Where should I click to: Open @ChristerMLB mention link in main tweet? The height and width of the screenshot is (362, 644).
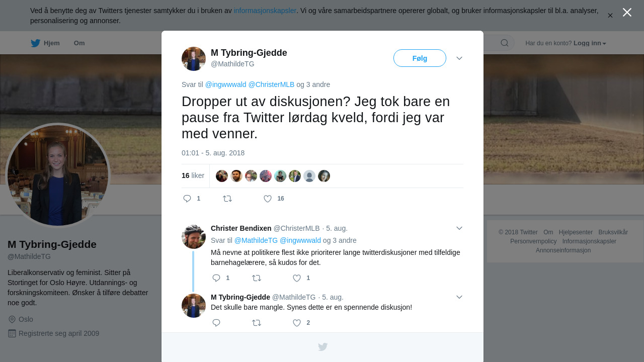click(x=271, y=84)
